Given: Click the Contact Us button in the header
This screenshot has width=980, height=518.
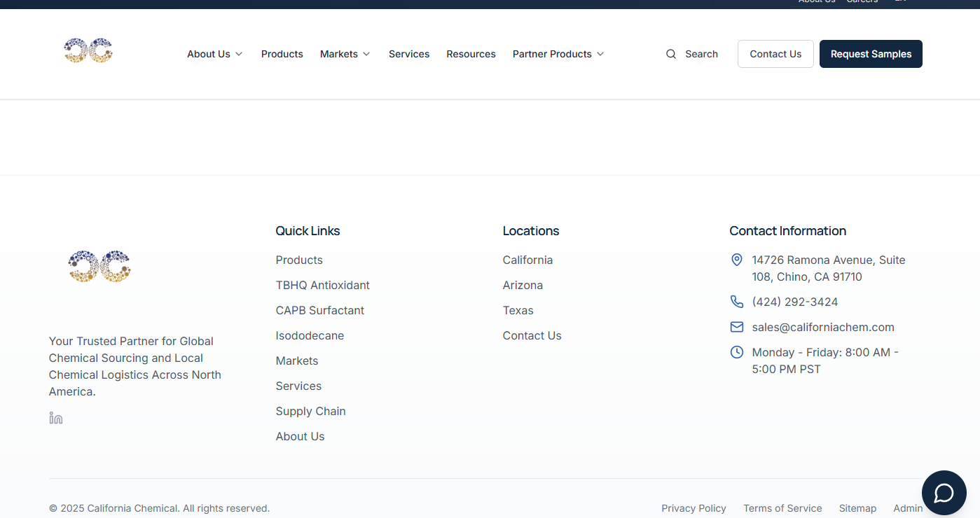Looking at the screenshot, I should [x=775, y=54].
